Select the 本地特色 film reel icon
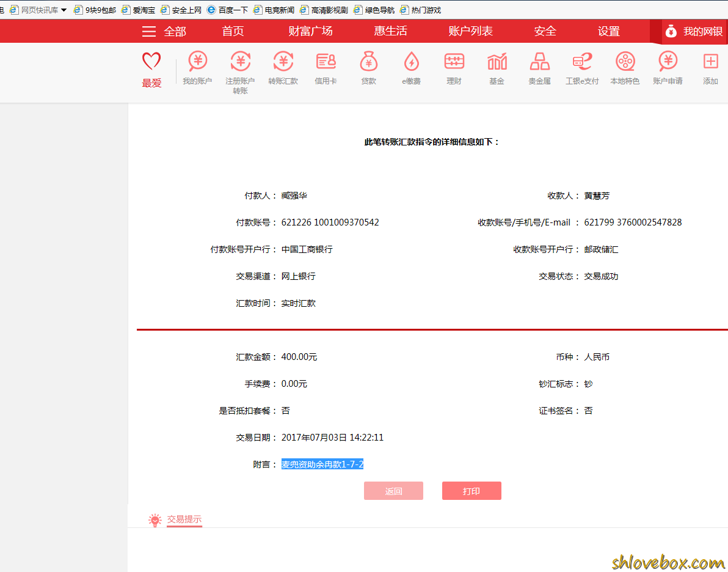Viewport: 728px width, 572px height. pos(625,61)
